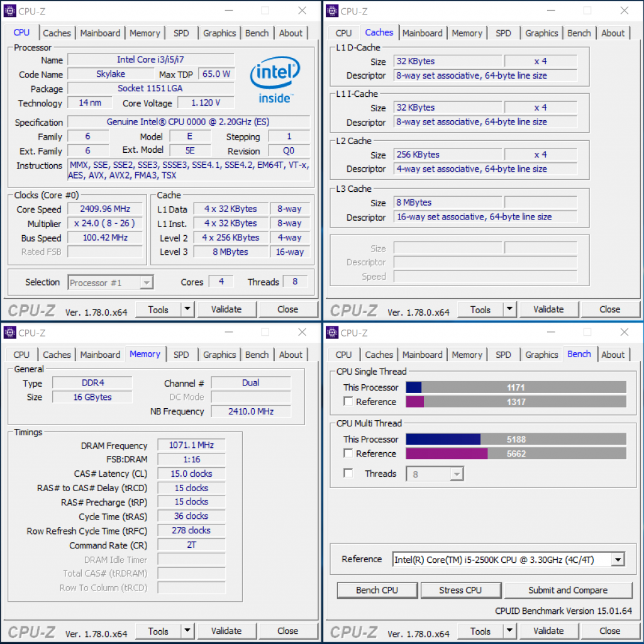This screenshot has height=644, width=644.
Task: Click the Bench CPU button
Action: (x=377, y=590)
